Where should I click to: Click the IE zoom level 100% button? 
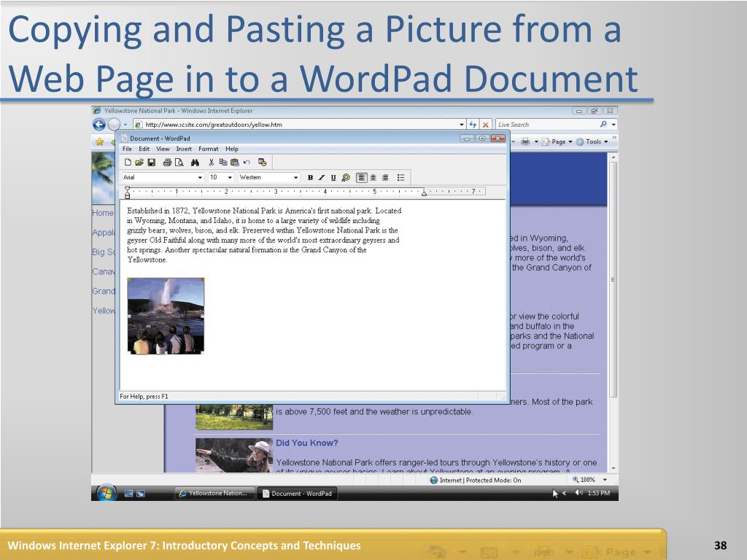tap(584, 480)
